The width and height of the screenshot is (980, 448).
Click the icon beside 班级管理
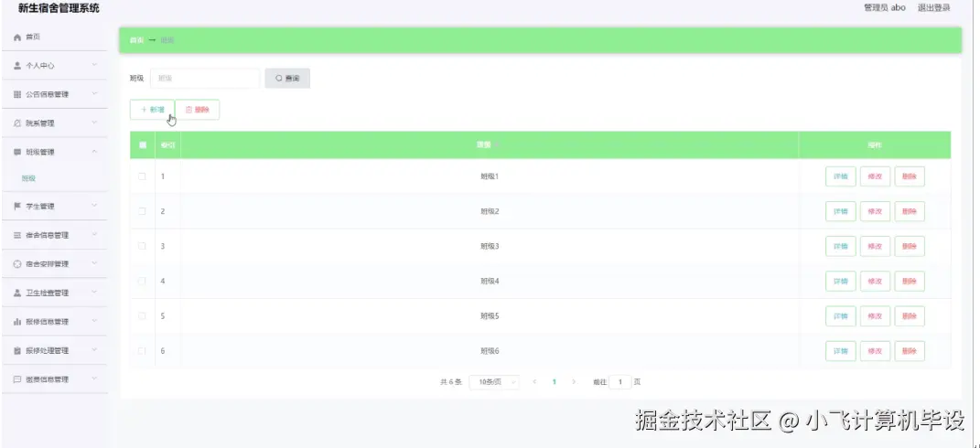point(17,152)
